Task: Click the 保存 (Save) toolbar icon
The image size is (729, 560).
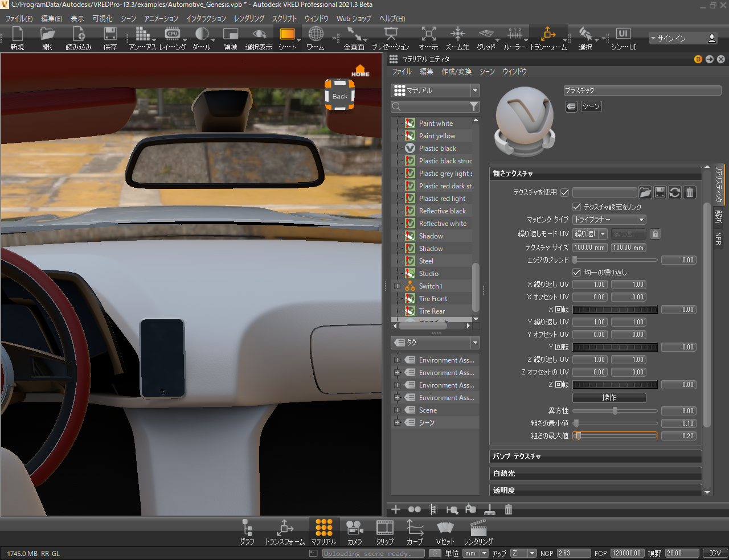Action: (110, 38)
